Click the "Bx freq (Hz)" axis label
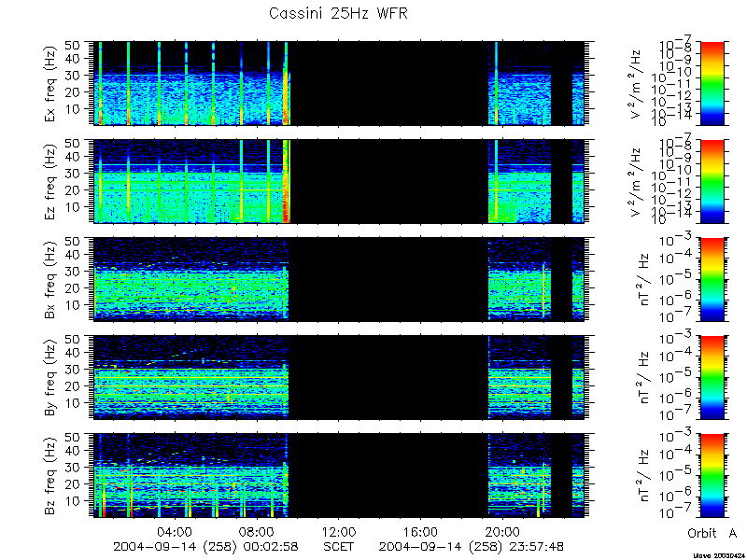 tap(51, 279)
